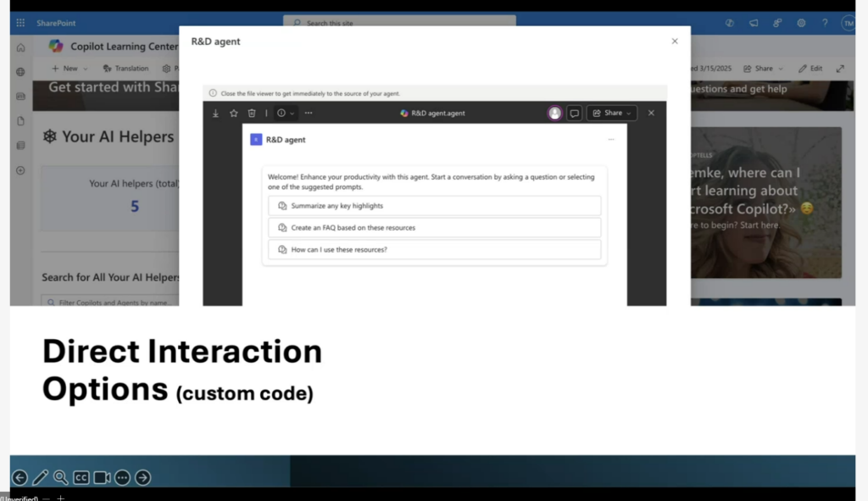This screenshot has height=501, width=868.
Task: Click the expand to full screen arrows icon
Action: (840, 68)
